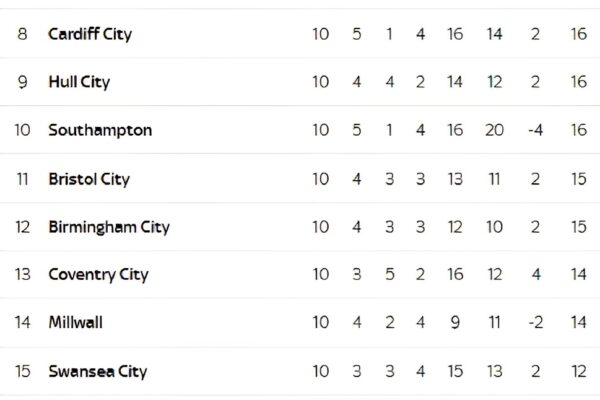This screenshot has height=400, width=600.
Task: Select position number 12 for Birmingham City
Action: (x=23, y=227)
